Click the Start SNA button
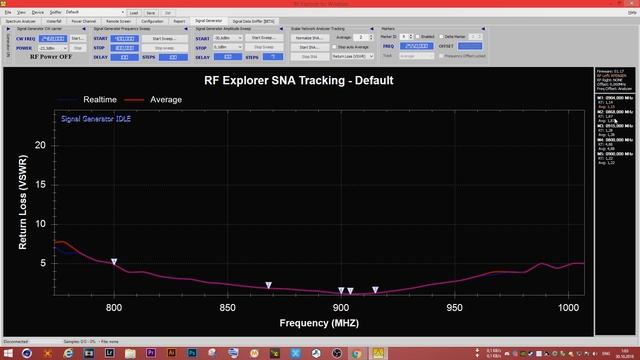The height and width of the screenshot is (360, 640). click(310, 47)
